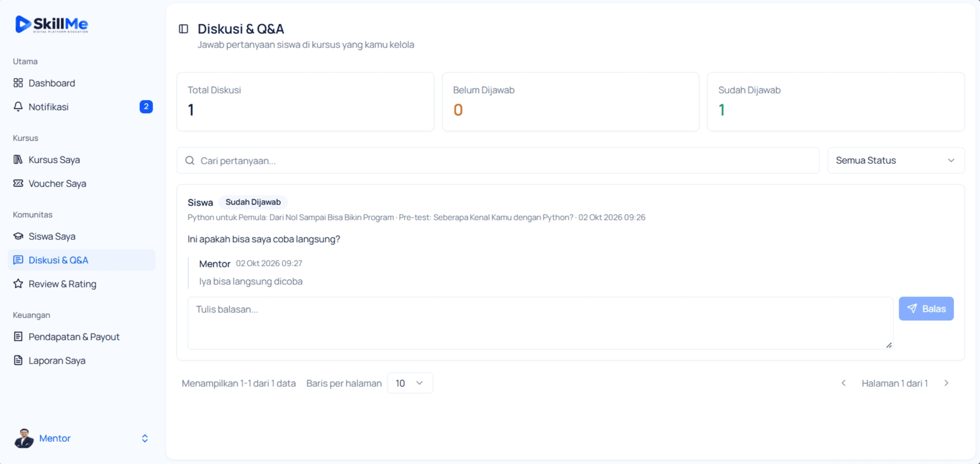The height and width of the screenshot is (464, 980).
Task: Go to Pendapatan & Payout
Action: [81, 337]
